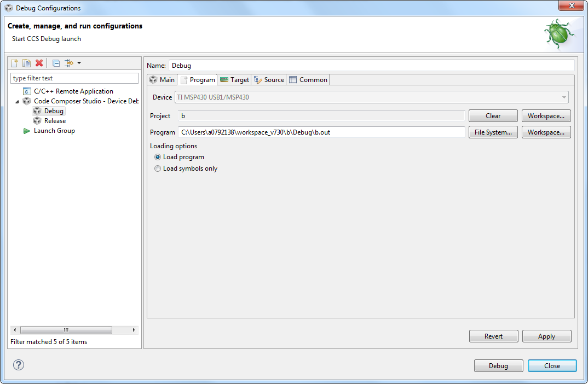The height and width of the screenshot is (384, 588).
Task: Open the filter launch configurations menu arrow
Action: [79, 63]
